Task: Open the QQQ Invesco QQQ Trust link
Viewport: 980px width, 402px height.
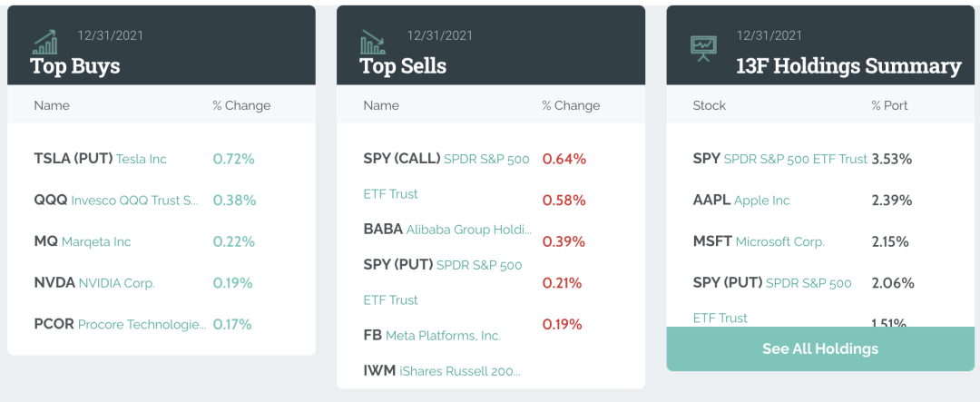Action: pyautogui.click(x=115, y=201)
